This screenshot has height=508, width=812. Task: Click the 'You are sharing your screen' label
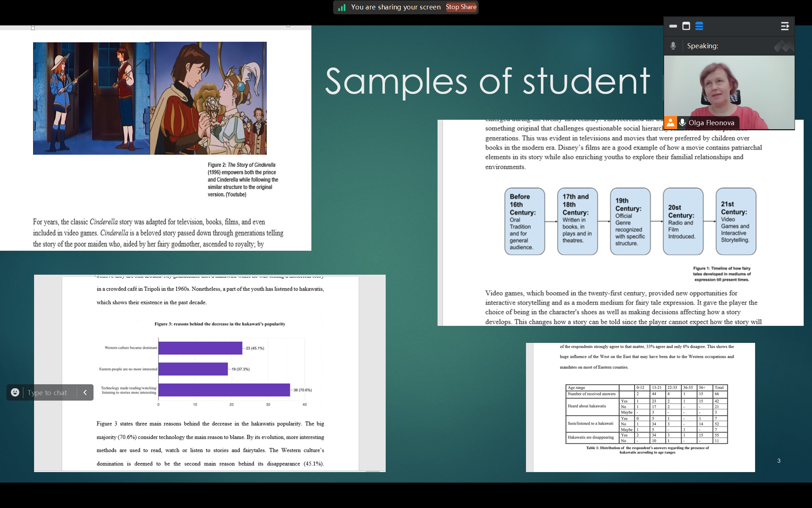pyautogui.click(x=395, y=7)
